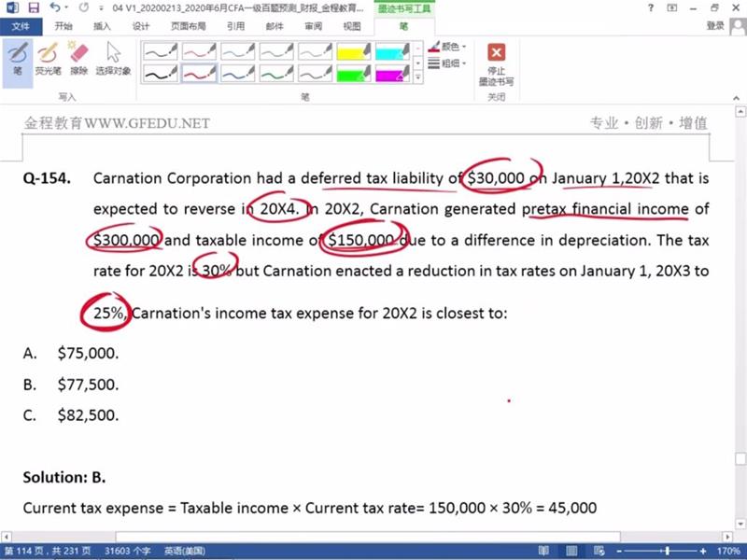Click the Stop Inking (停止墨迹书写) button
The width and height of the screenshot is (747, 560).
pos(497,63)
